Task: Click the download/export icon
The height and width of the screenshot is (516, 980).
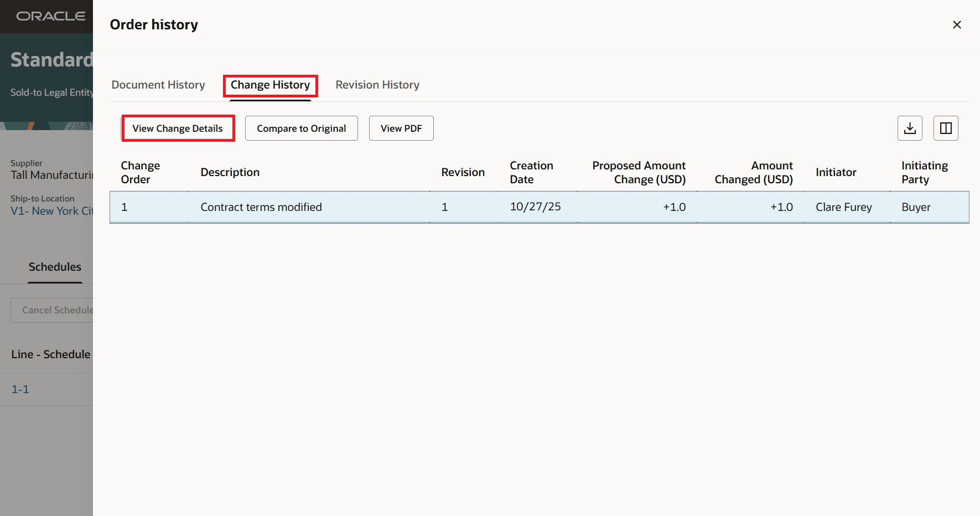Action: click(x=909, y=128)
